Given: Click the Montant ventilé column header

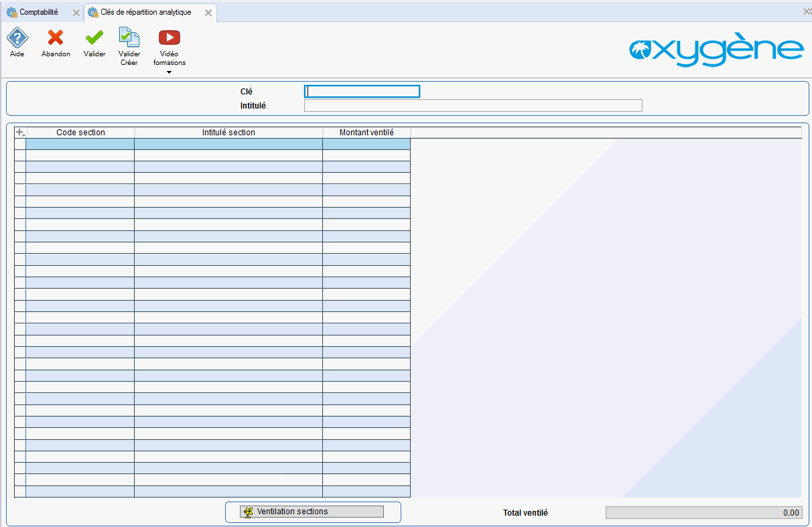Looking at the screenshot, I should [366, 133].
